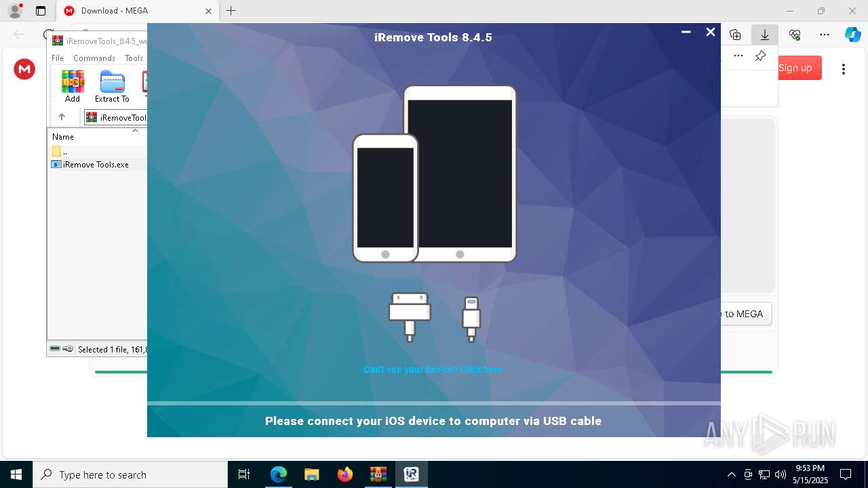The image size is (868, 488).
Task: Click WinRAR Extract To toolbar icon
Action: tap(112, 87)
